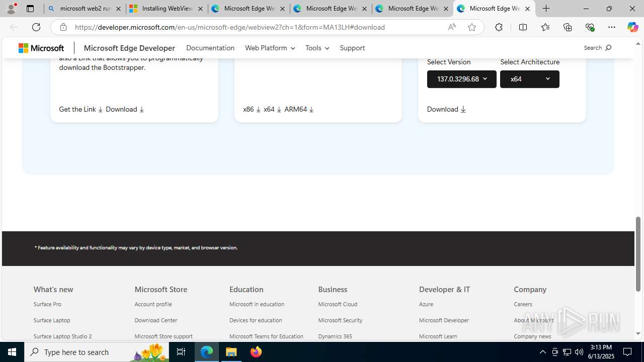The width and height of the screenshot is (644, 362).
Task: Open Microsoft Teams for Education link
Action: [x=266, y=336]
